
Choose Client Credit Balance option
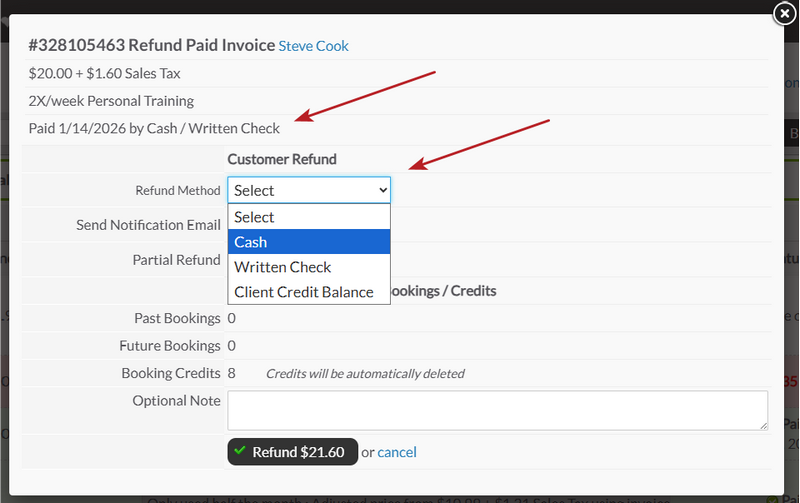(309, 292)
